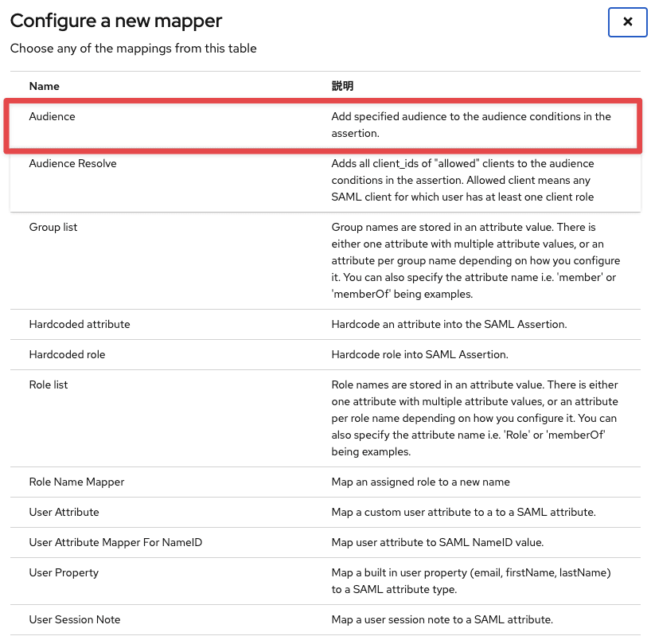Close the Configure a new mapper dialog
Image resolution: width=651 pixels, height=644 pixels.
[628, 22]
